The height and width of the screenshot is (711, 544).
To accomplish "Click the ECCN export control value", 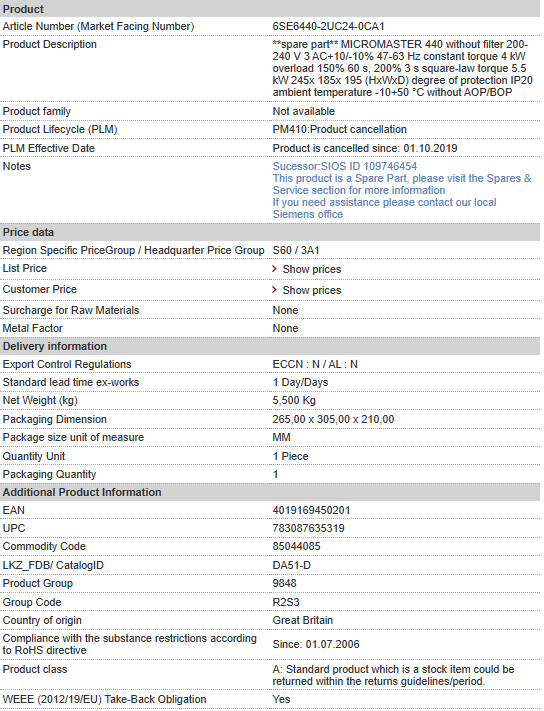I will point(315,365).
